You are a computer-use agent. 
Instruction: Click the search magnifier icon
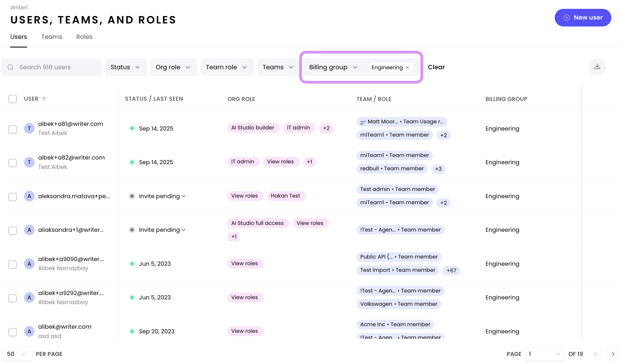pyautogui.click(x=10, y=67)
